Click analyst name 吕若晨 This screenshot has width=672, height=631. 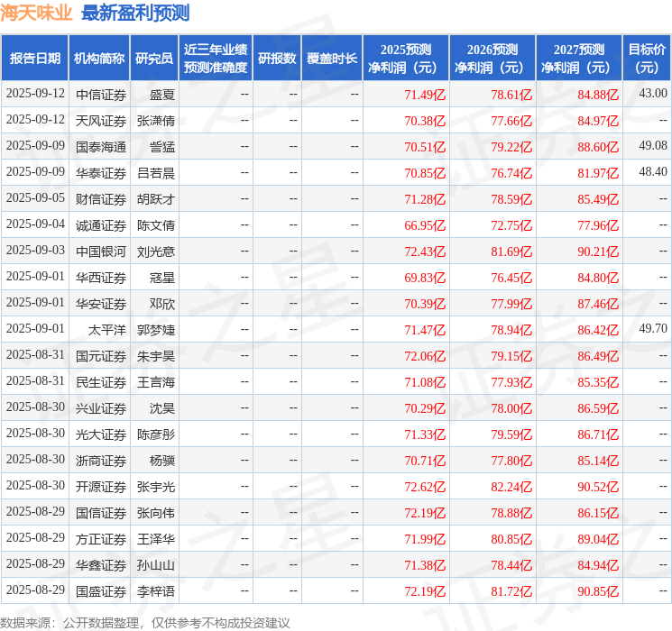pyautogui.click(x=156, y=173)
